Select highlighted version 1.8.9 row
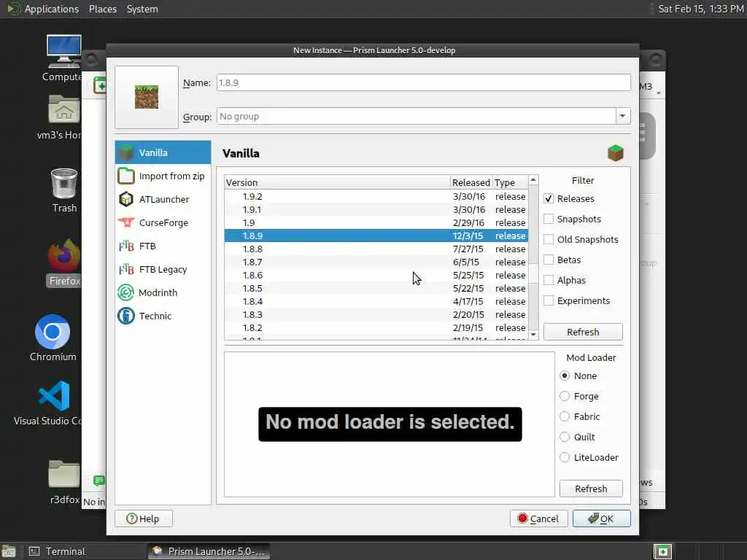Viewport: 747px width, 560px height. pyautogui.click(x=376, y=236)
